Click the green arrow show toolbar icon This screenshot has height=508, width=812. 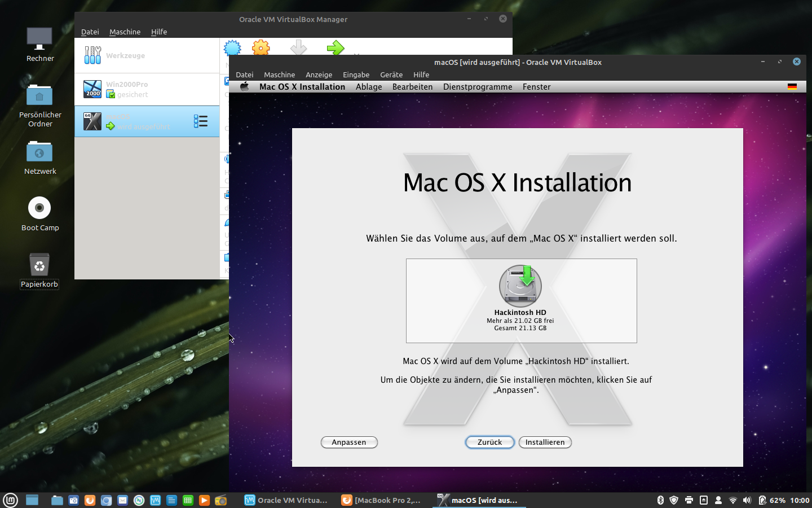336,47
